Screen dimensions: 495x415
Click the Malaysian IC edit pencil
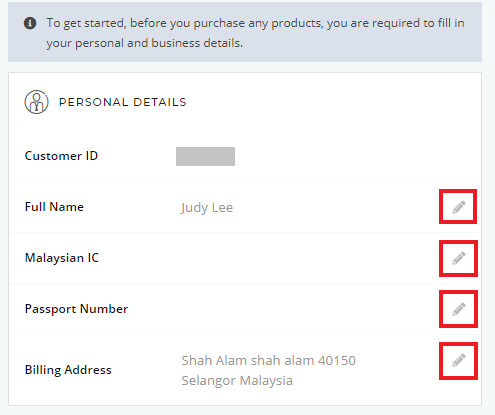[459, 258]
